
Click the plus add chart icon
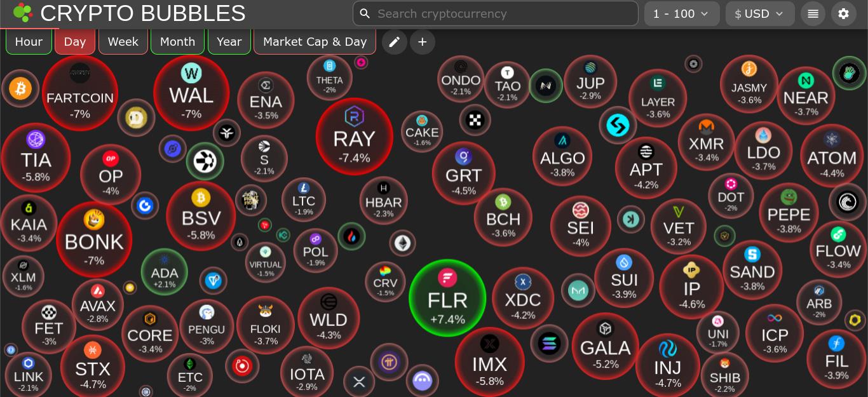click(x=423, y=42)
